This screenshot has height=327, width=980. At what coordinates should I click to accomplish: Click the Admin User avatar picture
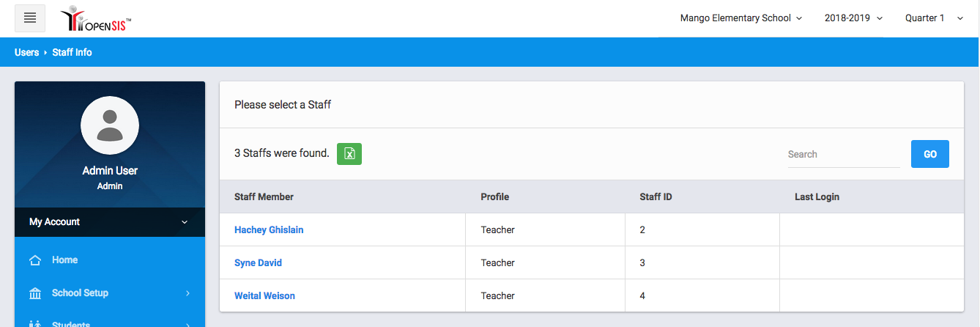110,126
